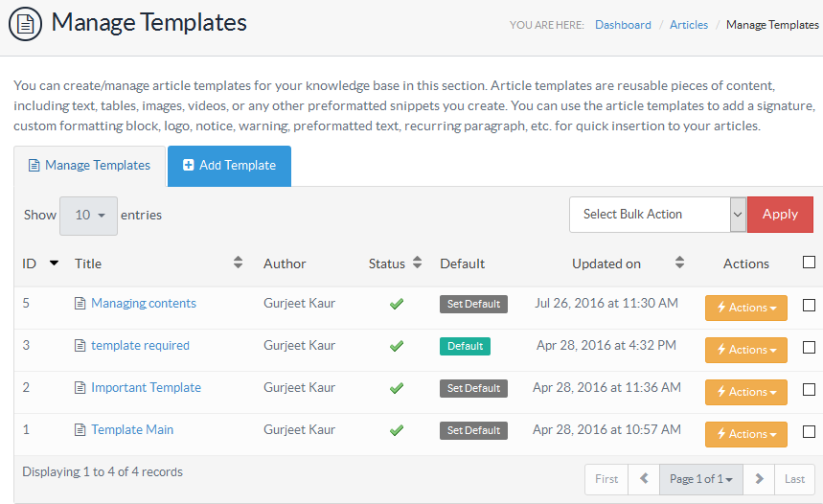Click Gurjeet Kaur in Template Main row
823x504 pixels.
point(299,429)
